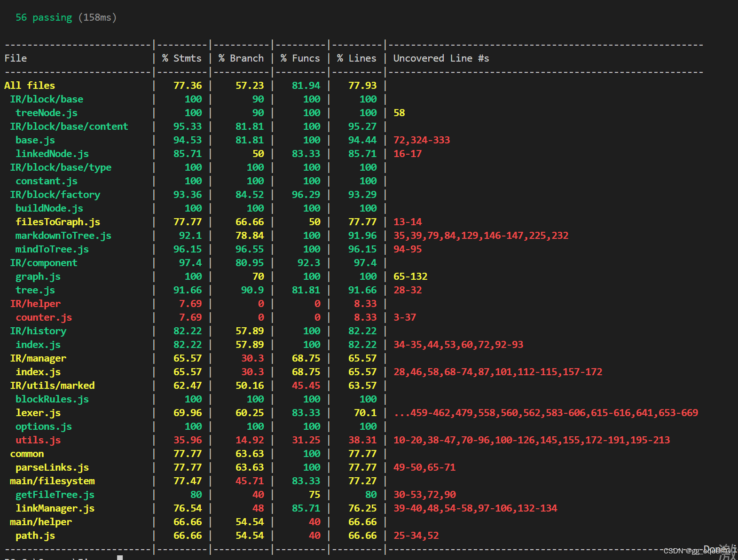Click the base.js file name
Viewport: 738px width, 560px height.
pyautogui.click(x=35, y=140)
